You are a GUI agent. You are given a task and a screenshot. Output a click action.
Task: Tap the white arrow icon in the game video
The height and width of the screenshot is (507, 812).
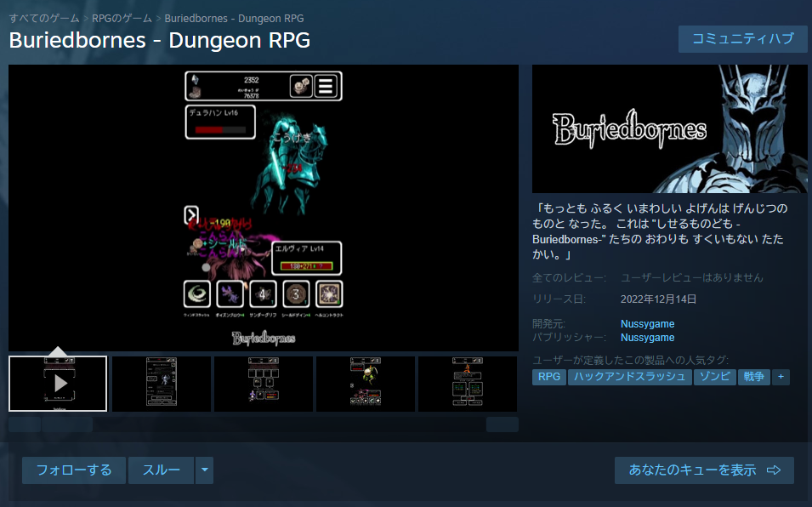(191, 214)
